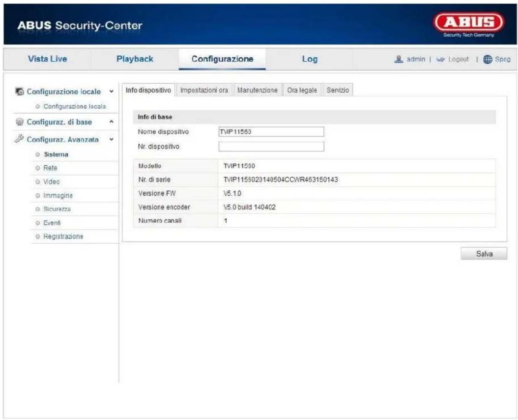518x420 pixels.
Task: Click the Modello label
Action: (x=150, y=166)
